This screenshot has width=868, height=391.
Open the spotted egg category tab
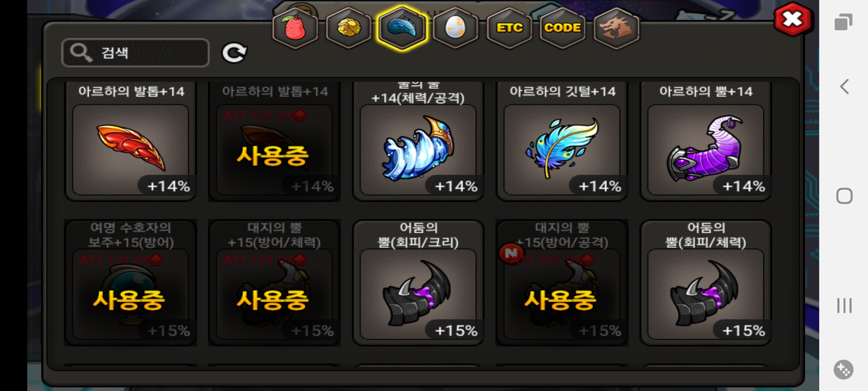click(455, 28)
